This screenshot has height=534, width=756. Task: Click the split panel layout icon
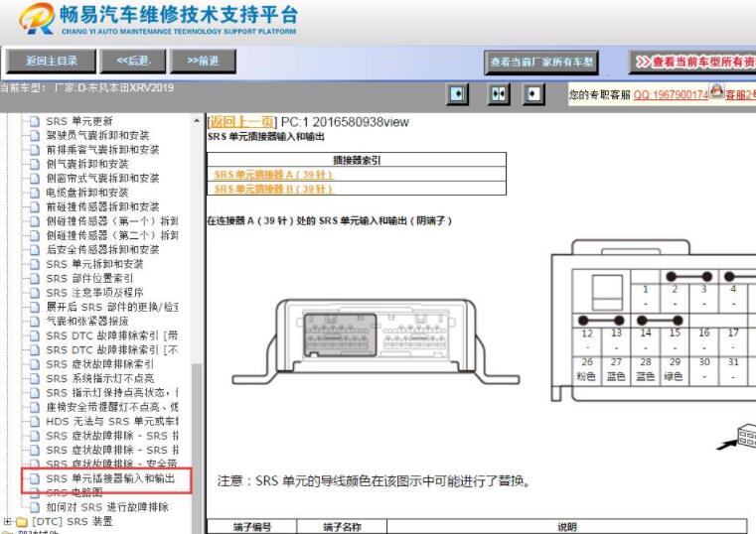click(x=498, y=93)
